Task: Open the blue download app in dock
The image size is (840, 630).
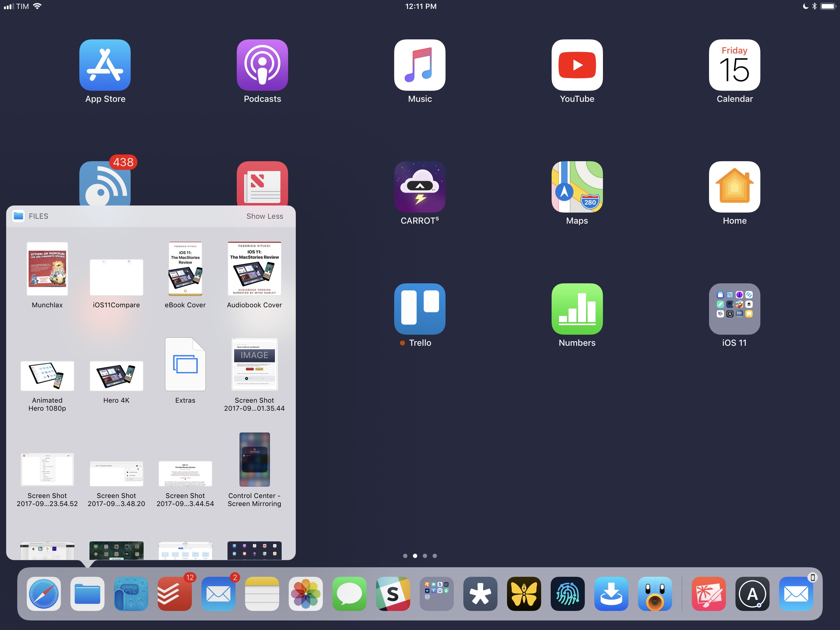Action: click(x=611, y=594)
